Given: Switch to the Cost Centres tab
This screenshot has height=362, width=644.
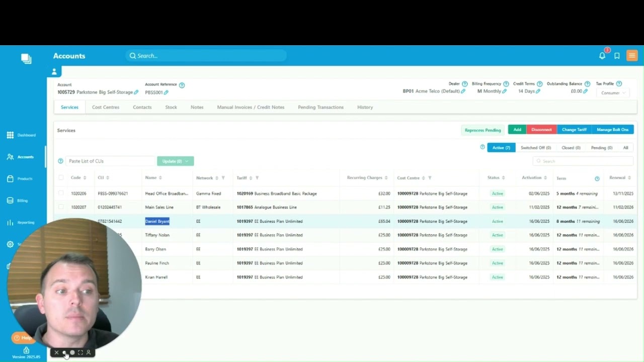Looking at the screenshot, I should click(106, 107).
